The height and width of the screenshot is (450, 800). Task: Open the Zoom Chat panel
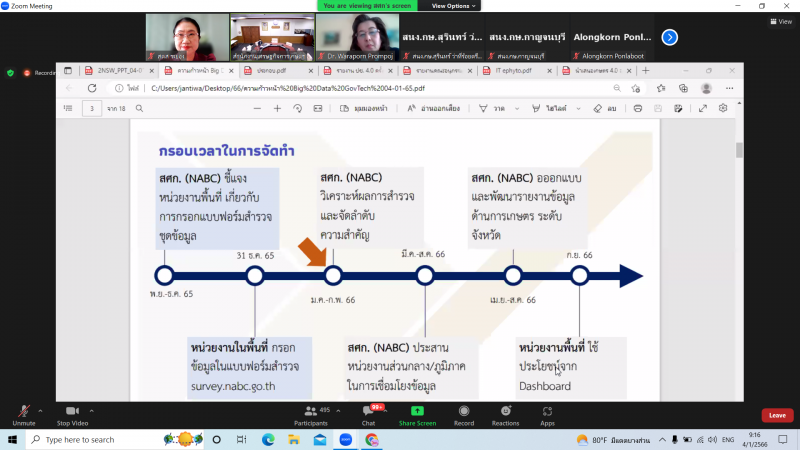[368, 415]
